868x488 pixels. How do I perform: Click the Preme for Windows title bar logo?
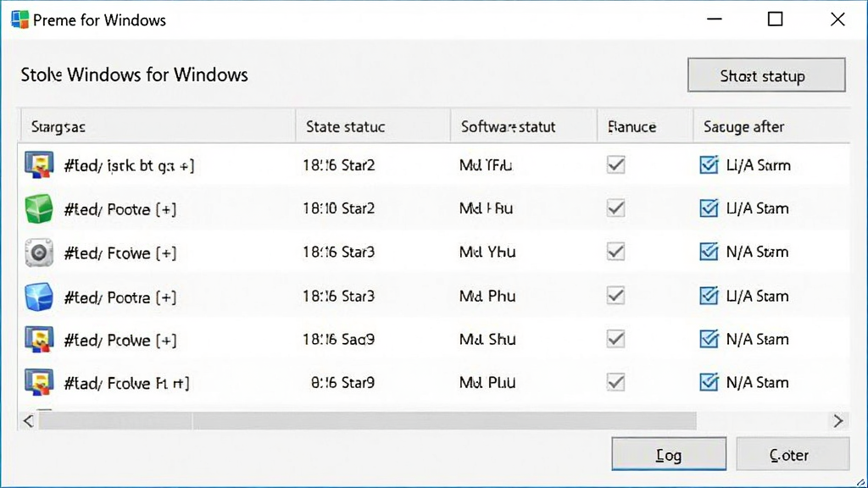[20, 19]
